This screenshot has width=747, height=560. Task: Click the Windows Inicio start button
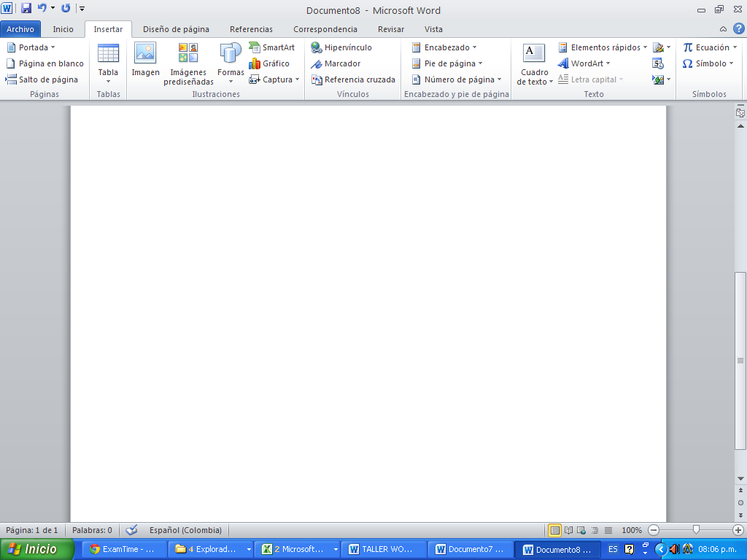[37, 549]
